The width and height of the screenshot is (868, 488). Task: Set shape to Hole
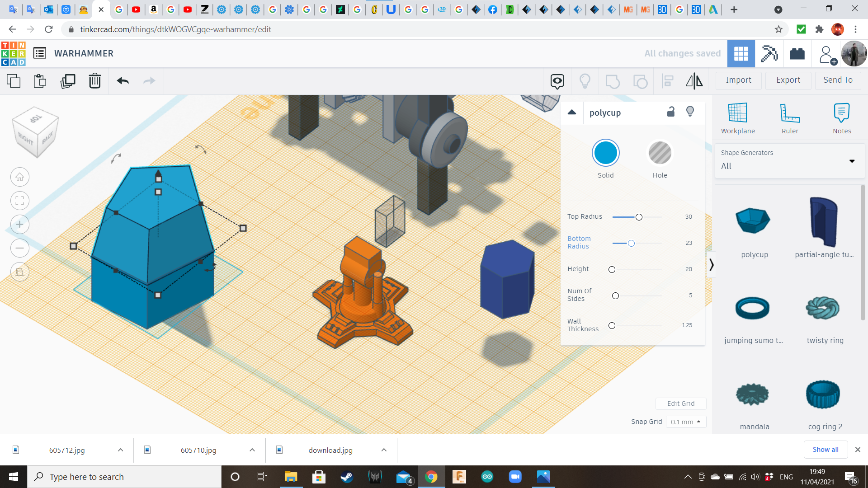pos(660,153)
